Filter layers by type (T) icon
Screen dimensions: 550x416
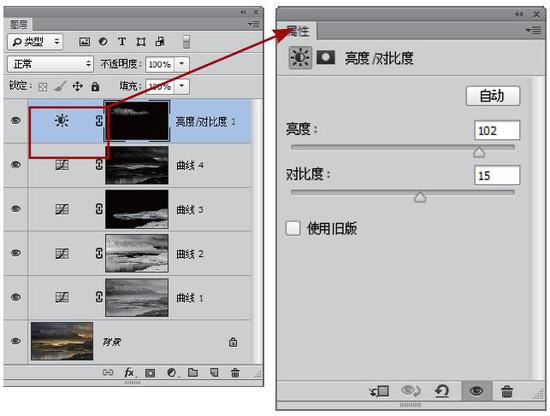pyautogui.click(x=122, y=42)
